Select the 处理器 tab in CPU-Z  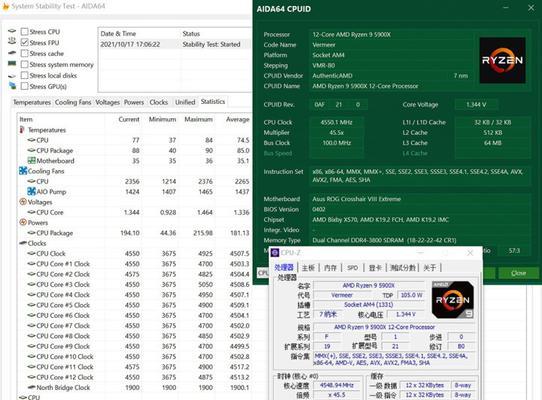(x=284, y=267)
